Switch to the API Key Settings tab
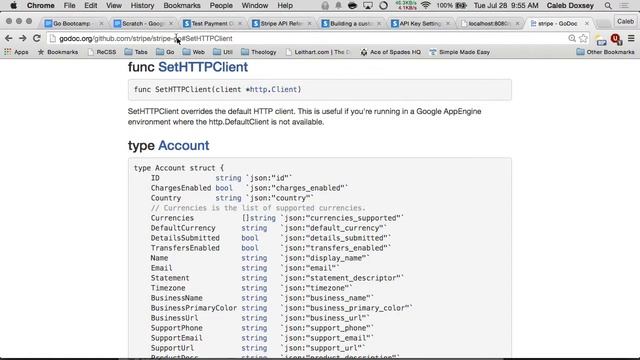 pos(420,24)
